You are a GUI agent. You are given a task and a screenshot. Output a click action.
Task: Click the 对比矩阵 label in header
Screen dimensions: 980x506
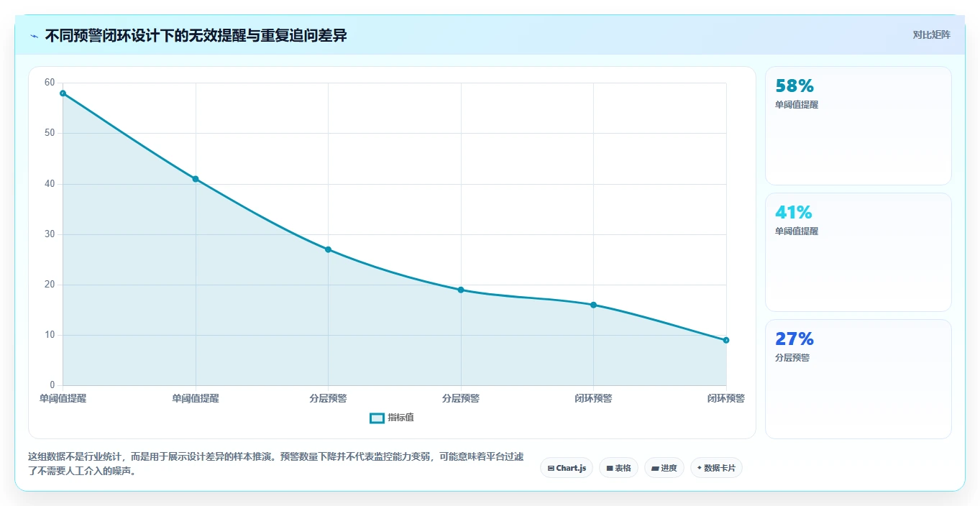point(931,35)
